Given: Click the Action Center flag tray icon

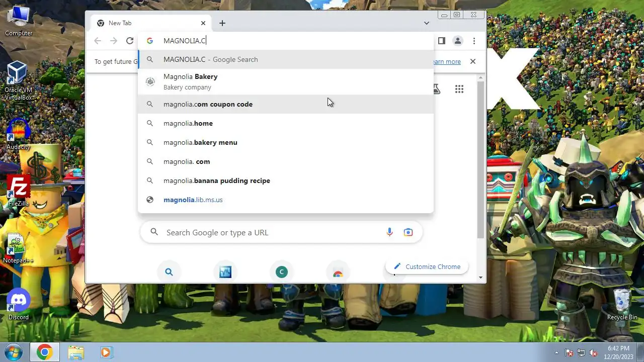Looking at the screenshot, I should click(569, 352).
